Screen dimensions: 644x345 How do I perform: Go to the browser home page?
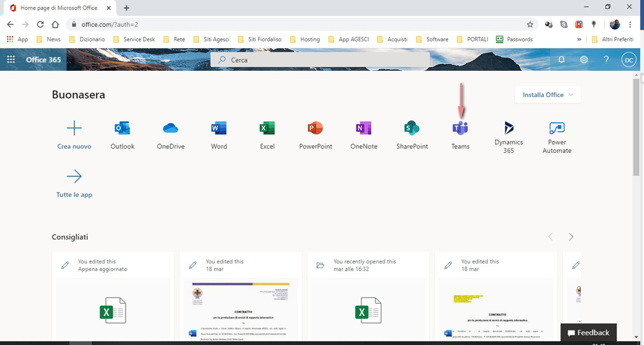pyautogui.click(x=55, y=25)
